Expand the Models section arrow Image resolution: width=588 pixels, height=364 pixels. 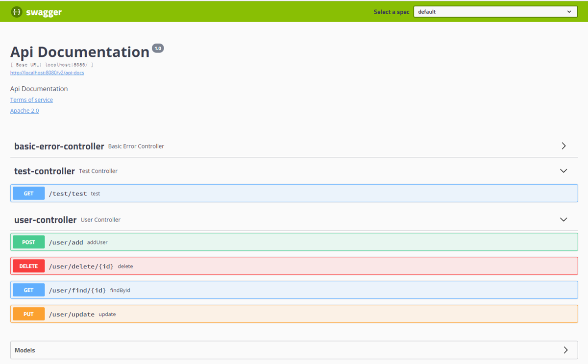click(x=565, y=350)
